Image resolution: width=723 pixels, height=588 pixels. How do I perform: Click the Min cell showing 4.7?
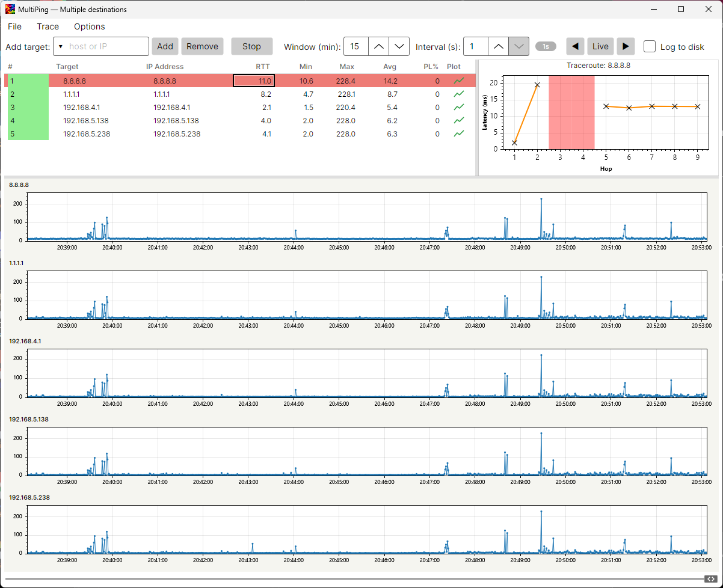point(307,94)
